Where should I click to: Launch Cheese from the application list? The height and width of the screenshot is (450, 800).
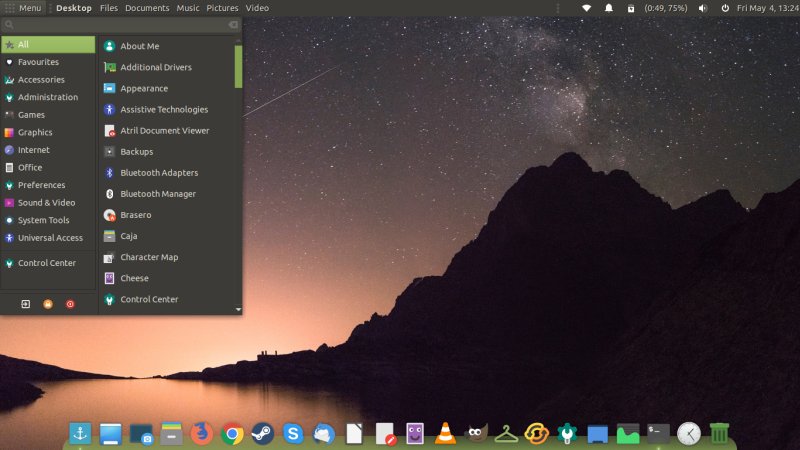point(134,278)
